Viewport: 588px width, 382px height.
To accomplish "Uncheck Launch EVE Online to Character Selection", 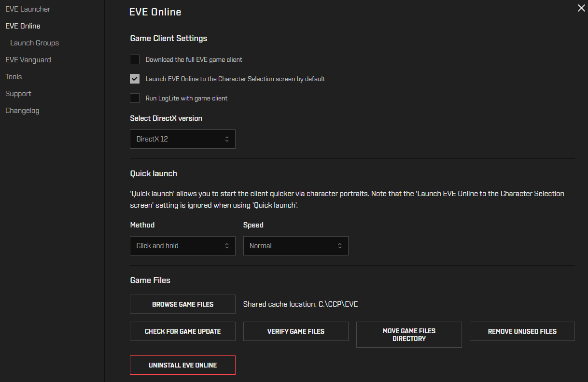I will [135, 79].
